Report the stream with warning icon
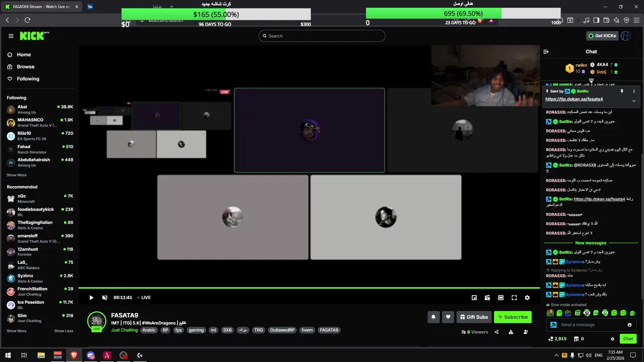 [511, 332]
